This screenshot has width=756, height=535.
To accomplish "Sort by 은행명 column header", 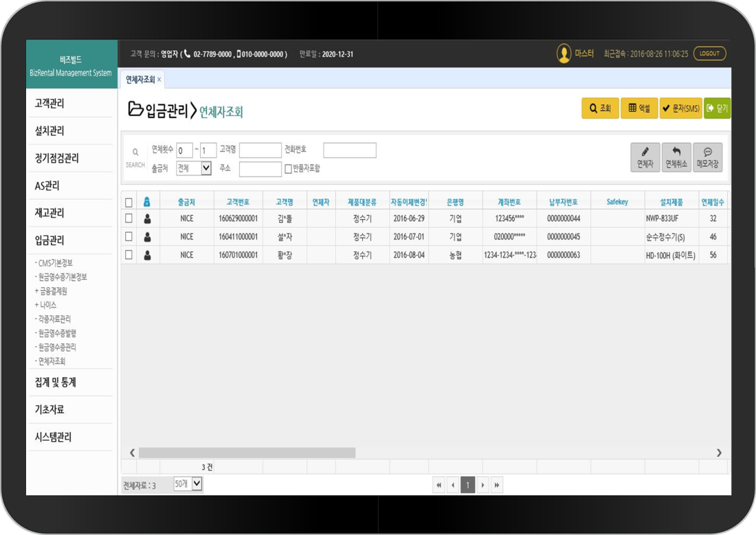I will [455, 203].
